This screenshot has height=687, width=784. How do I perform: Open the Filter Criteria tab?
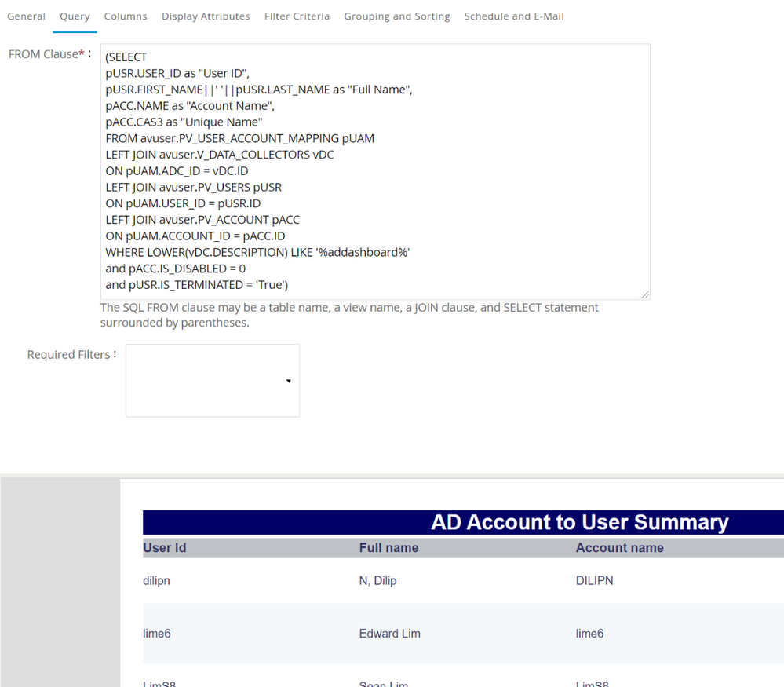[297, 16]
